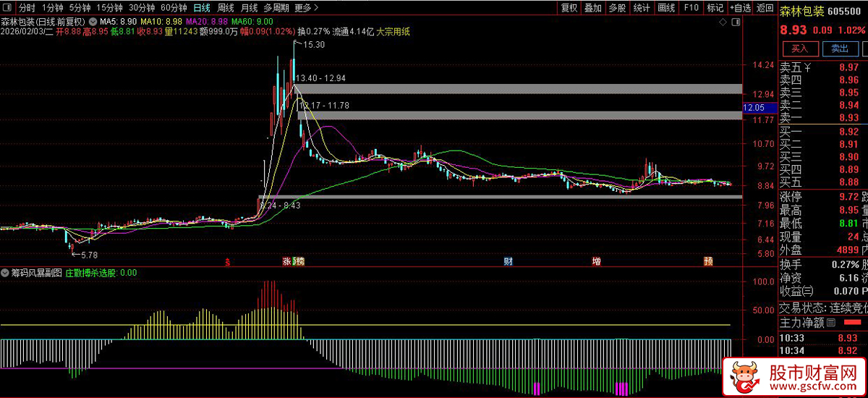Switch to 周线 weekly period tab

[x=226, y=8]
